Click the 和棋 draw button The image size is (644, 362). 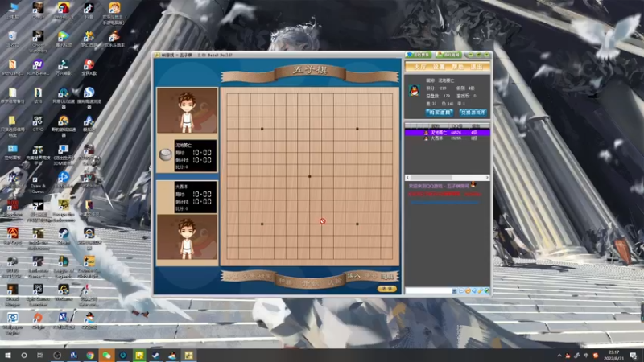(x=285, y=282)
